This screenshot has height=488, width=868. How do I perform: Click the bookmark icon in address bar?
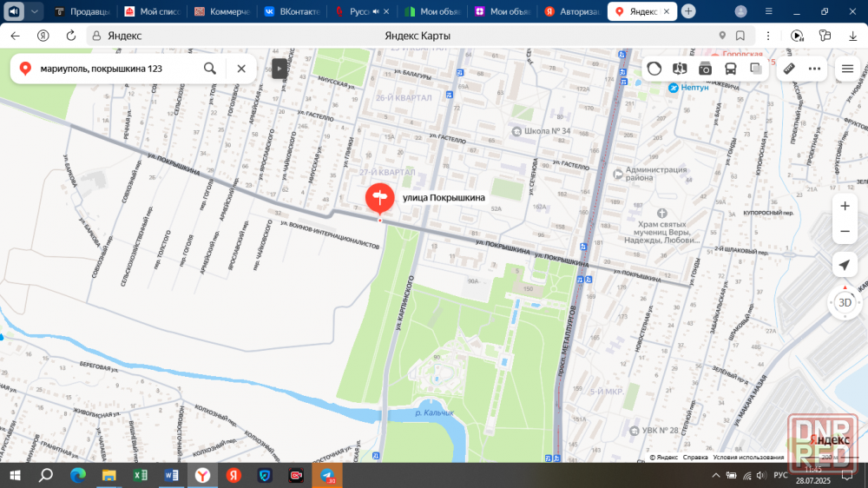[740, 36]
